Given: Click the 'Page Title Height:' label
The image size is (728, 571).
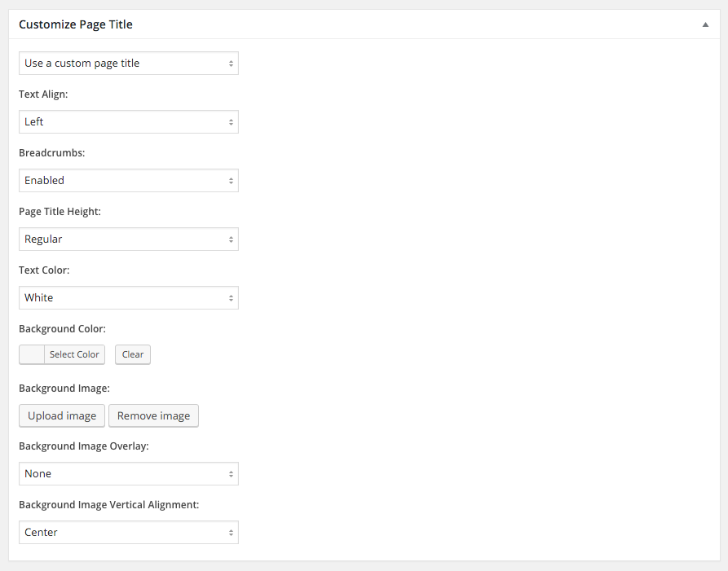Looking at the screenshot, I should point(60,212).
